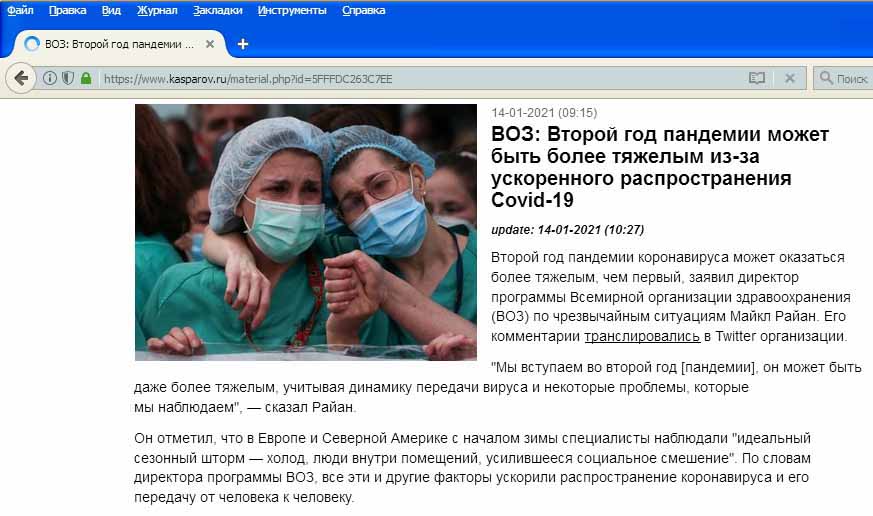Viewport: 873px width, 516px height.
Task: Show site information icon
Action: click(x=50, y=78)
